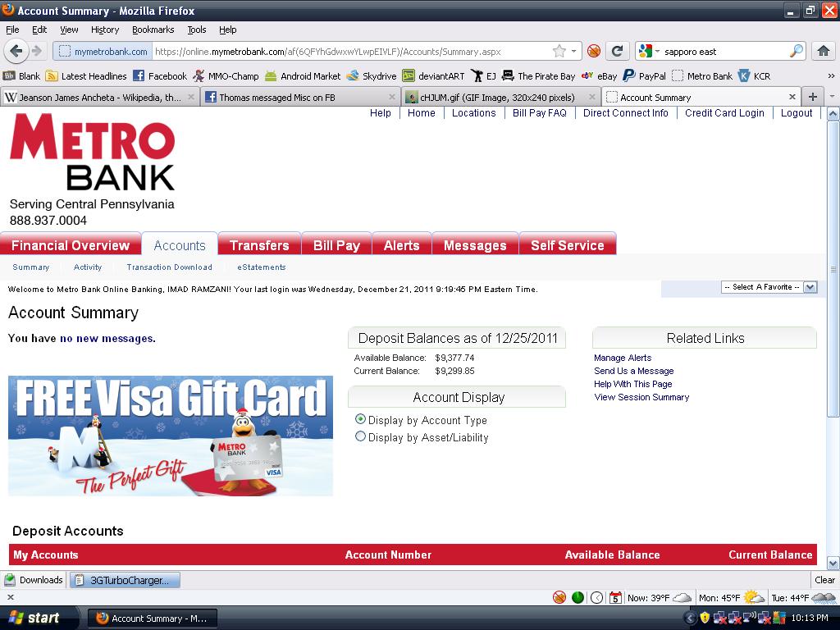Click the green circle add-on icon in status bar
The image size is (840, 630).
coord(577,597)
